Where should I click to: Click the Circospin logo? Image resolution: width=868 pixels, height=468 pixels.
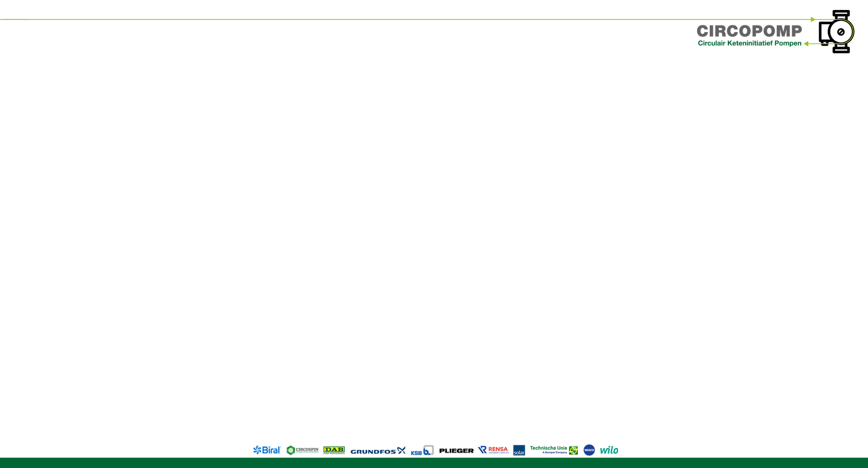(x=302, y=450)
